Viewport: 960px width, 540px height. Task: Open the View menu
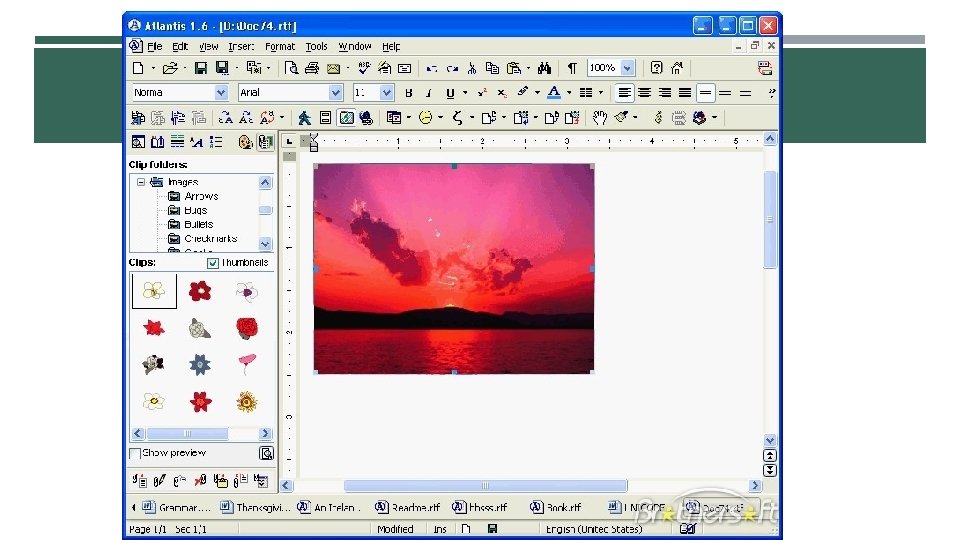coord(209,47)
